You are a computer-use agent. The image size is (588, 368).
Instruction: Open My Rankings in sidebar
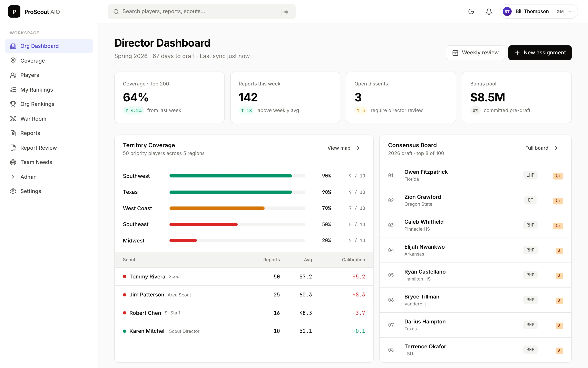click(x=49, y=90)
